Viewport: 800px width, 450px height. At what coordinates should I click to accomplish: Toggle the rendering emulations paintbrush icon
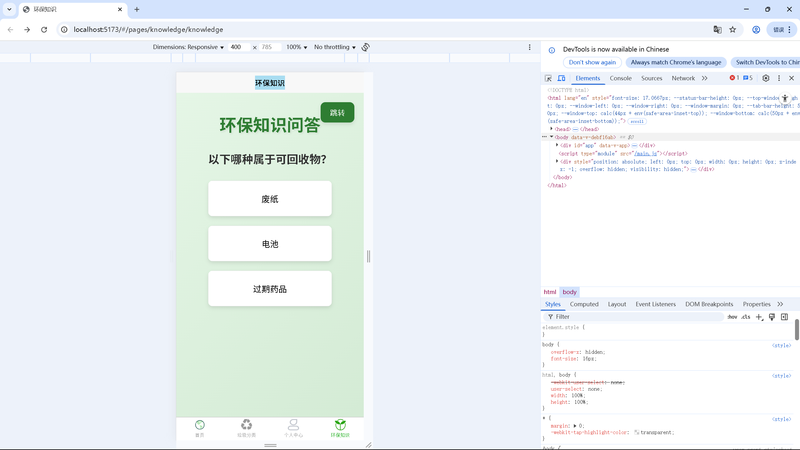pos(772,317)
